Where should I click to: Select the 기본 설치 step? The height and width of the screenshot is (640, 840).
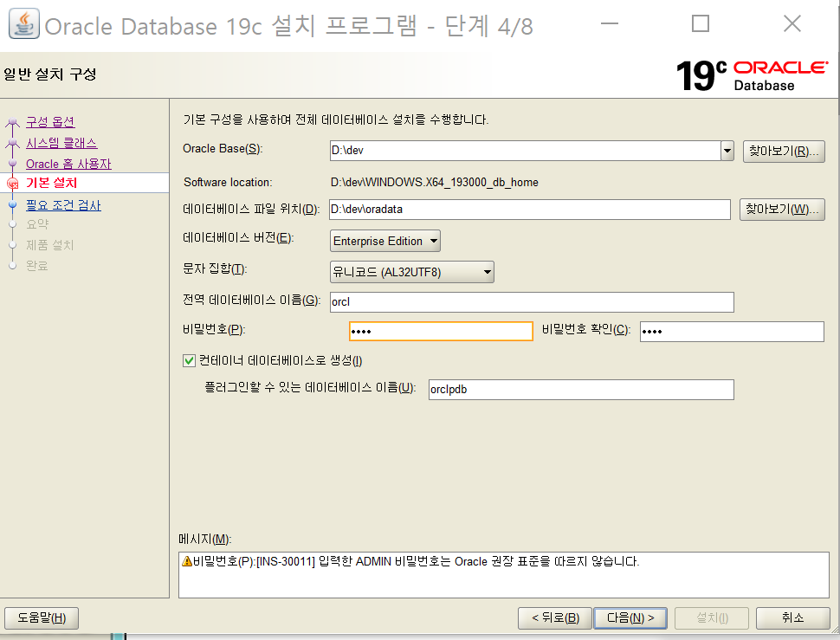pos(51,183)
